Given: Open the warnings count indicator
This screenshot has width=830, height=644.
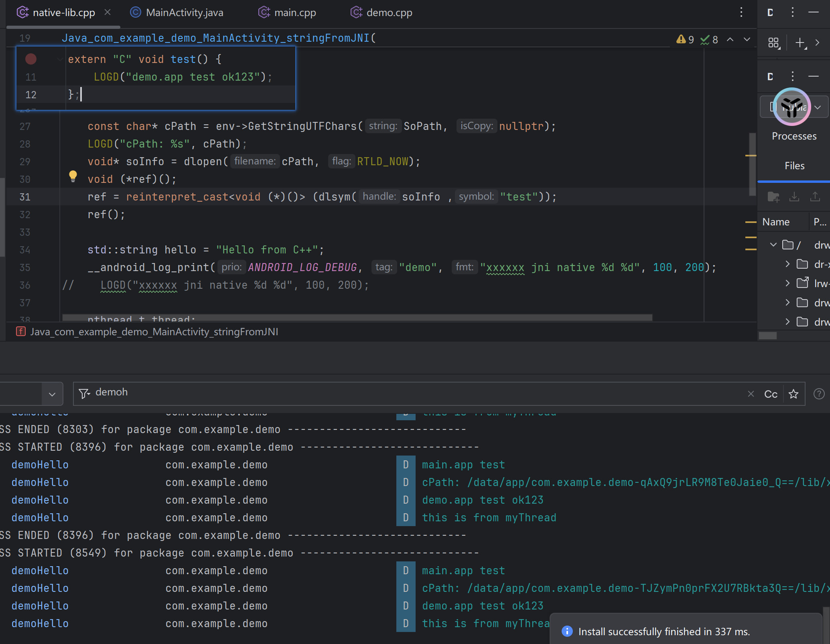Looking at the screenshot, I should click(x=685, y=40).
